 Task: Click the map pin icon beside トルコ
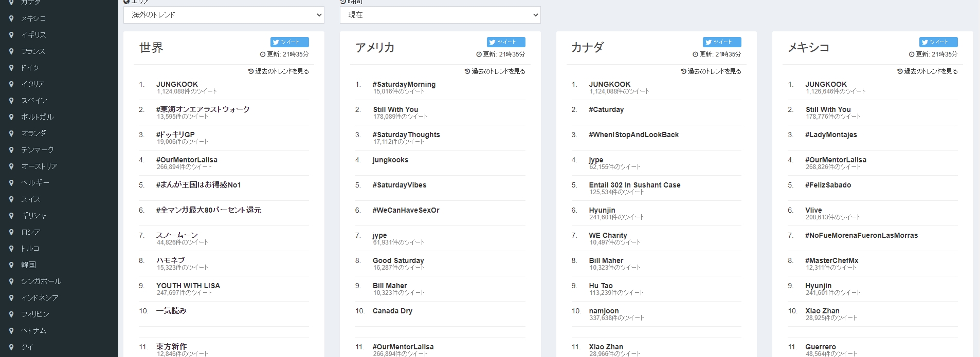click(x=11, y=249)
